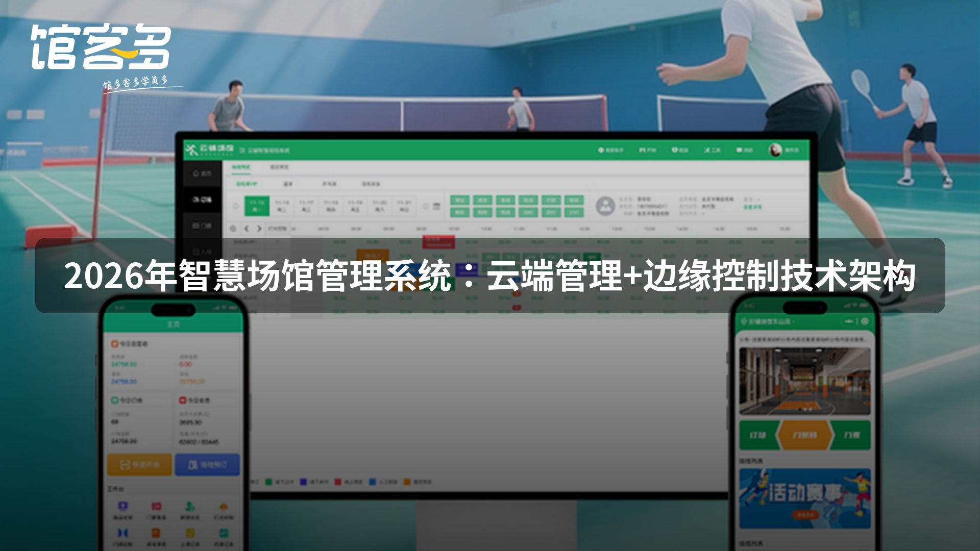Tap the blue booking button on left phone
980x551 pixels.
click(207, 464)
